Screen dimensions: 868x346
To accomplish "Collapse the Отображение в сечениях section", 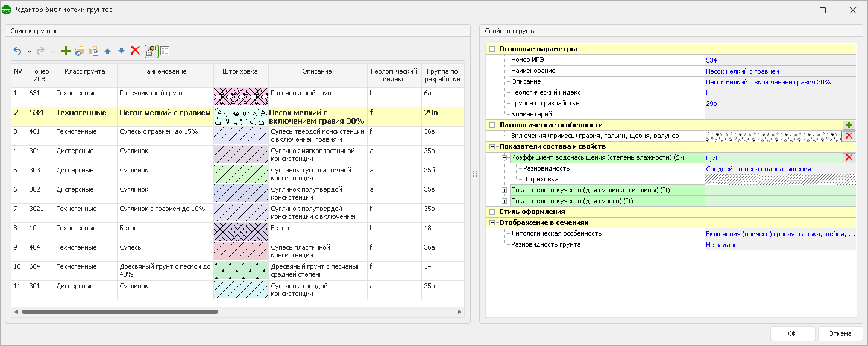I will click(x=492, y=222).
